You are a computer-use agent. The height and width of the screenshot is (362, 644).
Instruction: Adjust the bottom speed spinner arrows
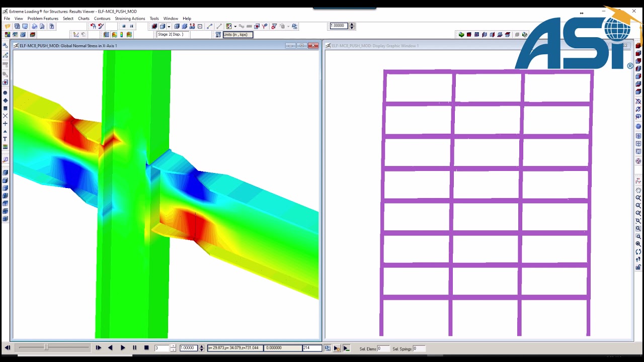(x=202, y=348)
